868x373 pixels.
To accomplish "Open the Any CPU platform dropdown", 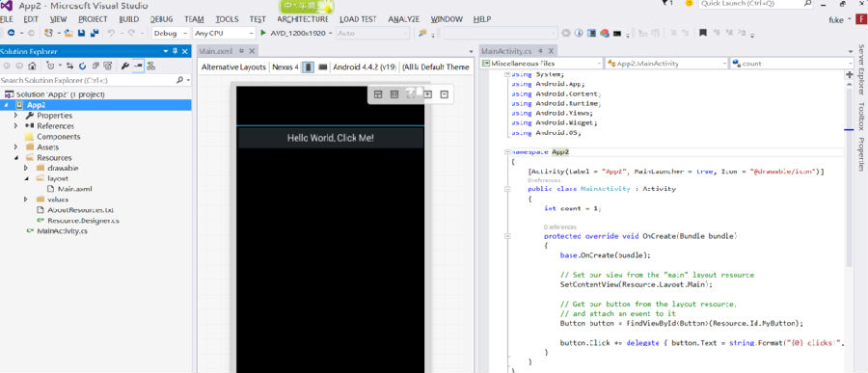I will click(252, 33).
